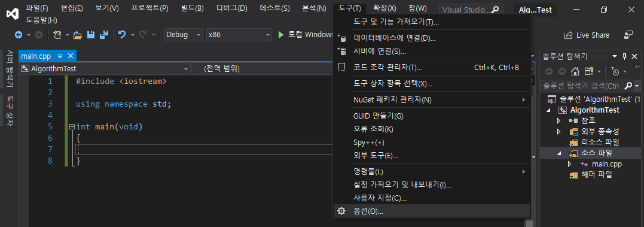Choose 사용자 지정(C)... menu entry
This screenshot has height=227, width=644.
(x=432, y=198)
